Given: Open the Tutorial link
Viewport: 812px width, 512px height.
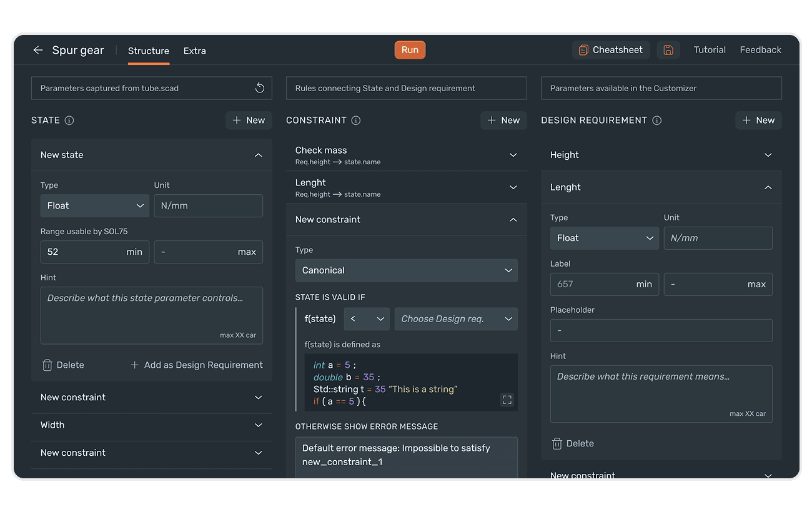Looking at the screenshot, I should point(710,50).
